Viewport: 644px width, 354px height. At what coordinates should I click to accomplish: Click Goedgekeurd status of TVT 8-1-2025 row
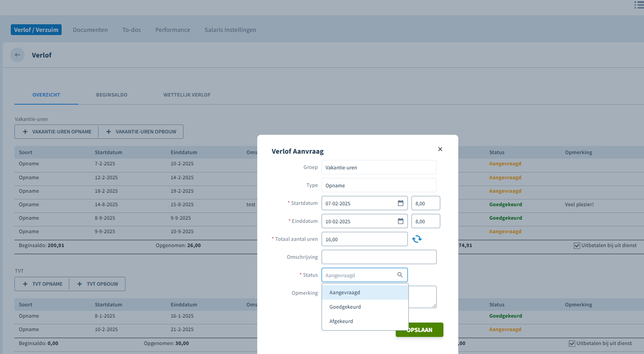(505, 316)
